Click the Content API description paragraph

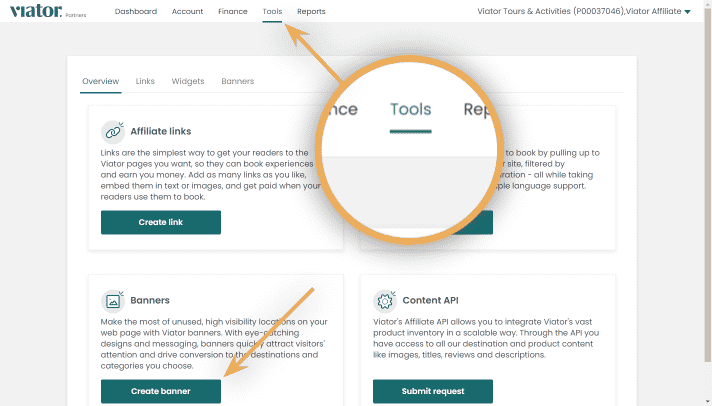486,338
